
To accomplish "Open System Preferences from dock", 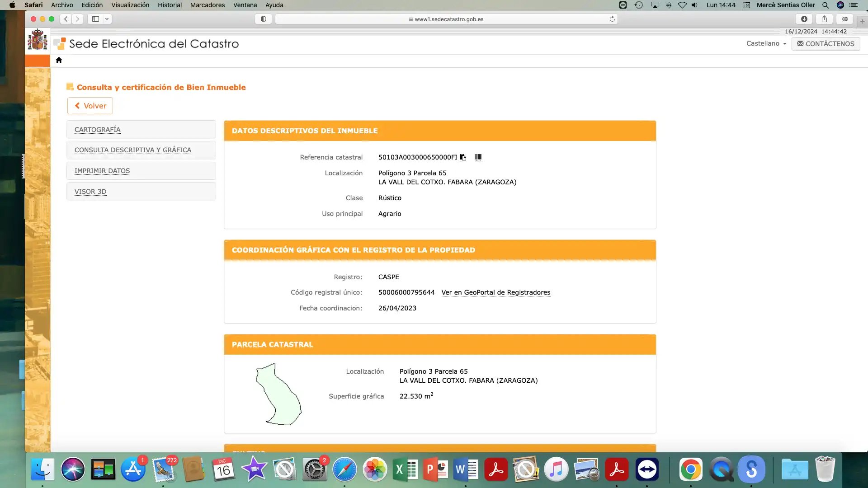I will pyautogui.click(x=315, y=469).
